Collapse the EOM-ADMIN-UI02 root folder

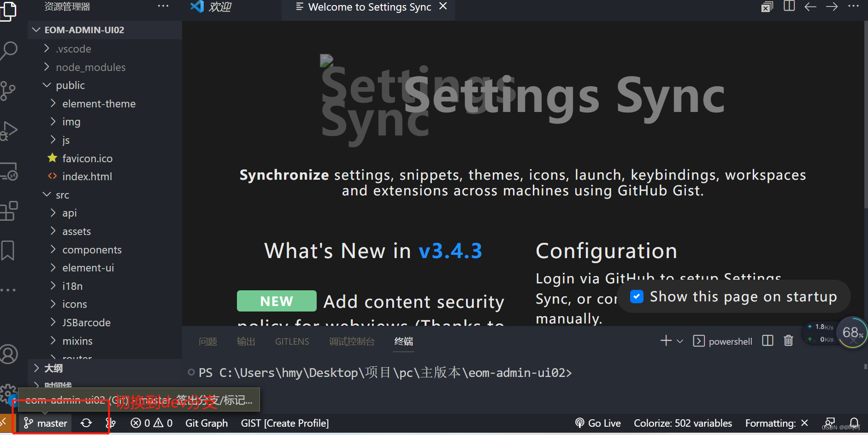[105, 30]
